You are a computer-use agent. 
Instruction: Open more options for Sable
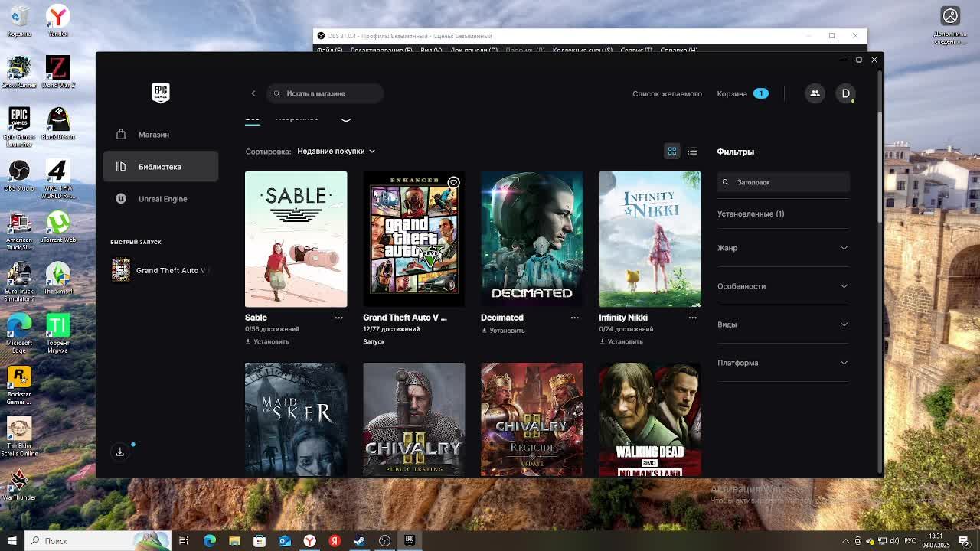[x=338, y=318]
